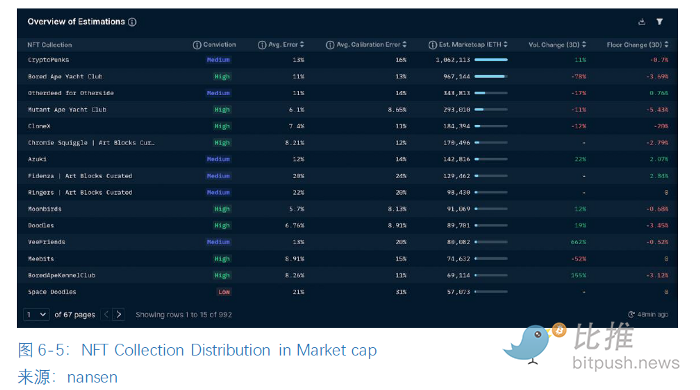Sort by Est. Marketcap ETH column
Screen dimensions: 700x390
505,45
